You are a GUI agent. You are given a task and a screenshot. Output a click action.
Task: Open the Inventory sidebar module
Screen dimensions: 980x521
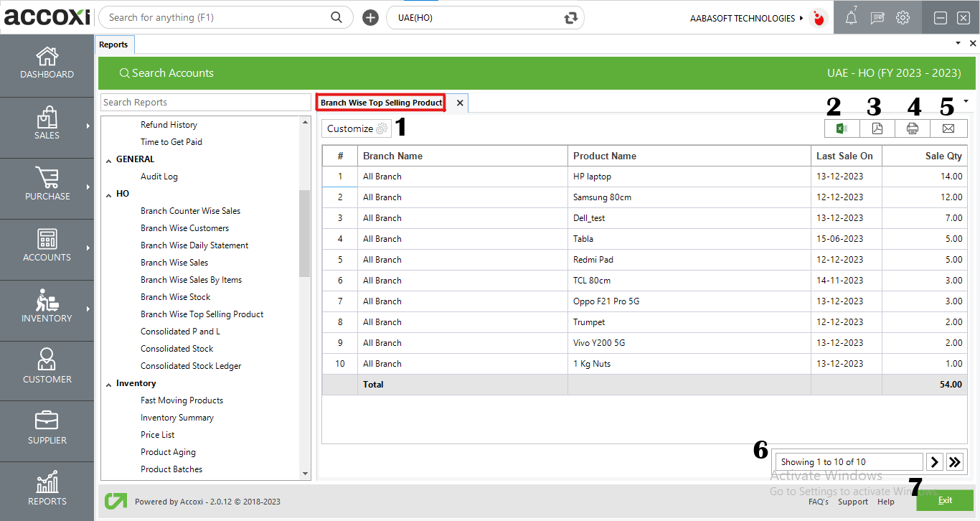tap(47, 307)
